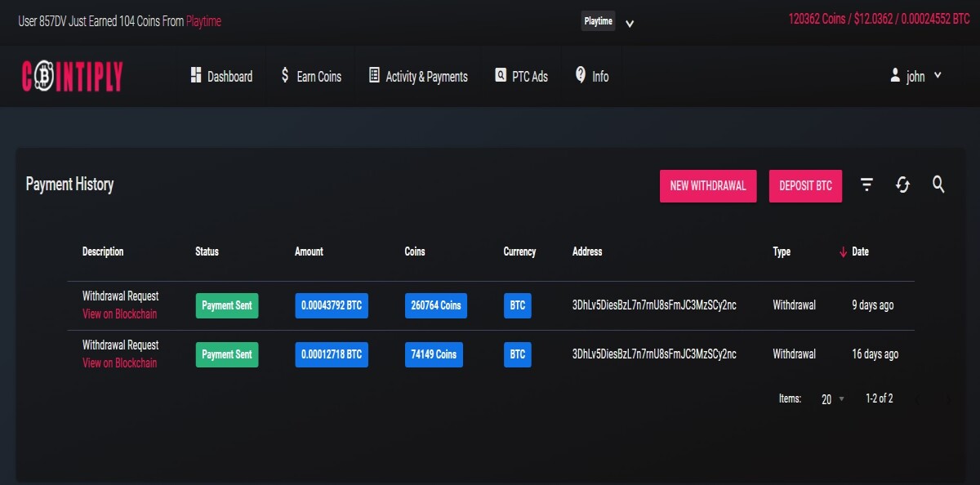The width and height of the screenshot is (980, 485).
Task: Open Activity & Payments menu
Action: tap(418, 76)
